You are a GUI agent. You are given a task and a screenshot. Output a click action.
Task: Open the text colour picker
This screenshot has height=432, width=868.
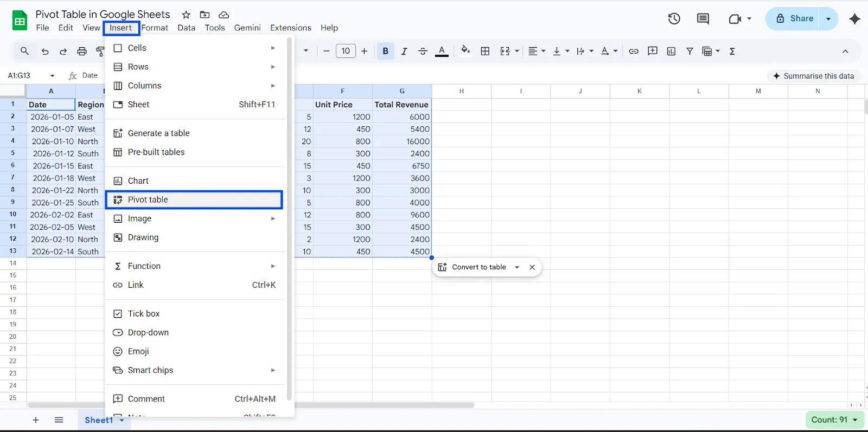click(x=442, y=51)
